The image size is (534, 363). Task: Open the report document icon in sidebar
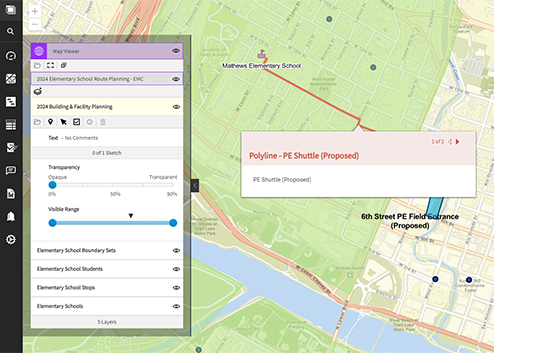click(11, 193)
